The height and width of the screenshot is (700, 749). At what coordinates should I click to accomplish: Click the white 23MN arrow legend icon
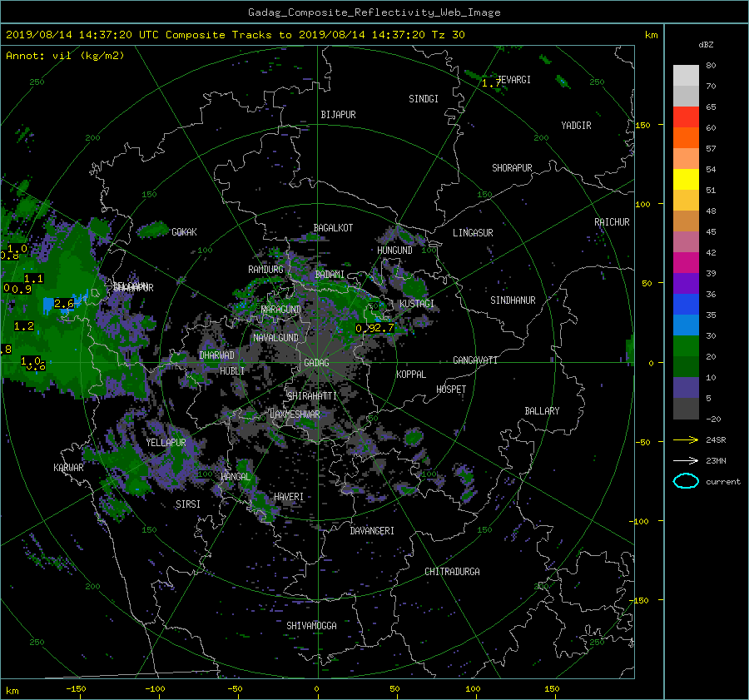tap(686, 460)
